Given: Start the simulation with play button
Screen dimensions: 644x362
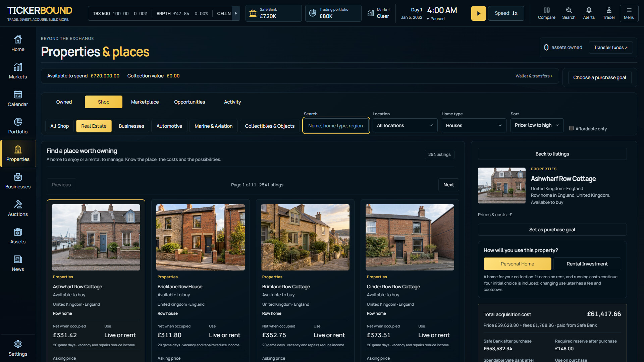Looking at the screenshot, I should pyautogui.click(x=478, y=13).
